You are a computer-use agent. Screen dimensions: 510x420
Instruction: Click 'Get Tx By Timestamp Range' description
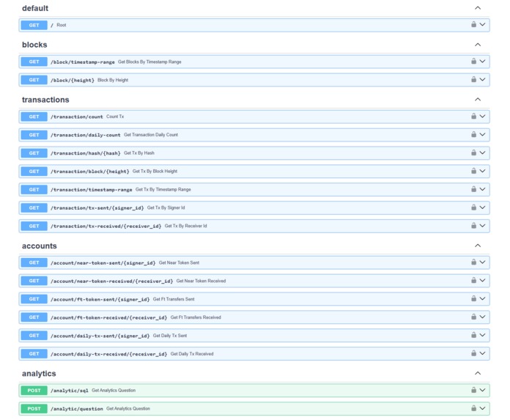(163, 189)
